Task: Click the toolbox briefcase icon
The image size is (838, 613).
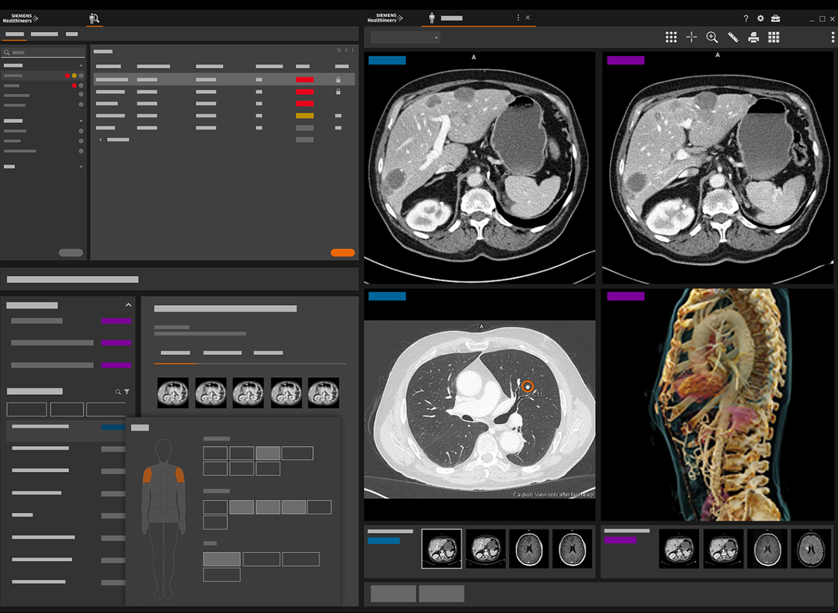Action: click(775, 18)
